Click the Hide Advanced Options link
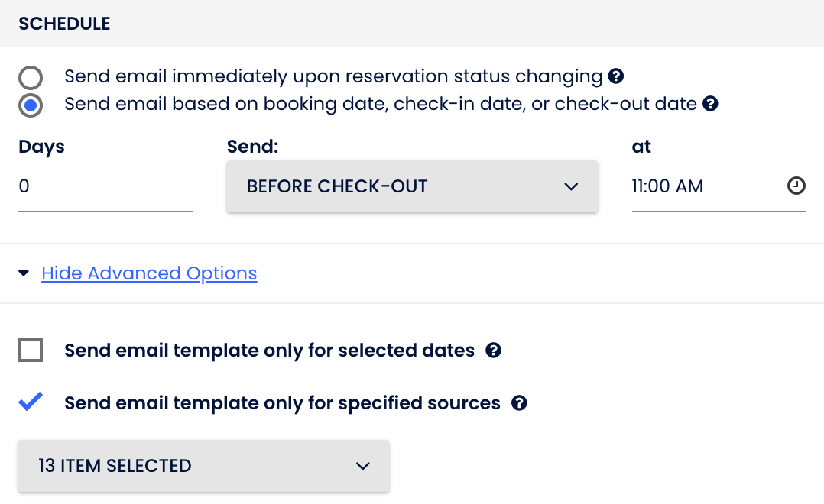 click(149, 273)
